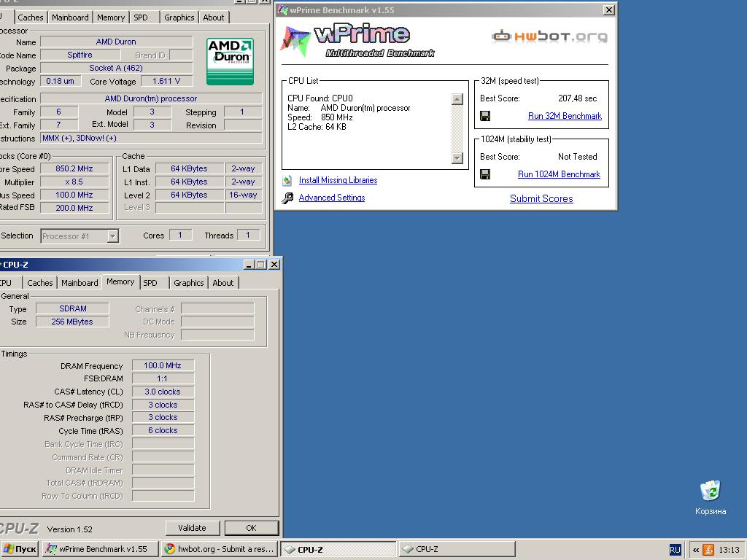Screen dimensions: 747x560
Task: Click the AMD Duron processor logo
Action: (x=230, y=62)
